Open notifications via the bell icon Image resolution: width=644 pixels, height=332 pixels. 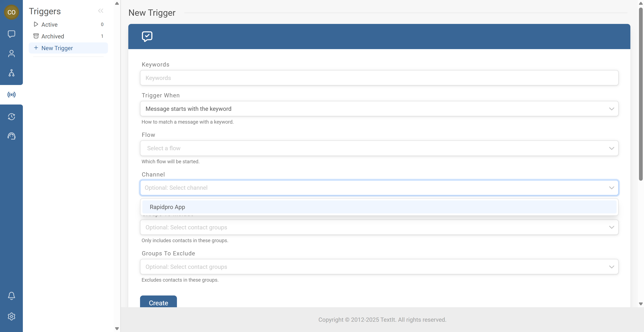[11, 296]
